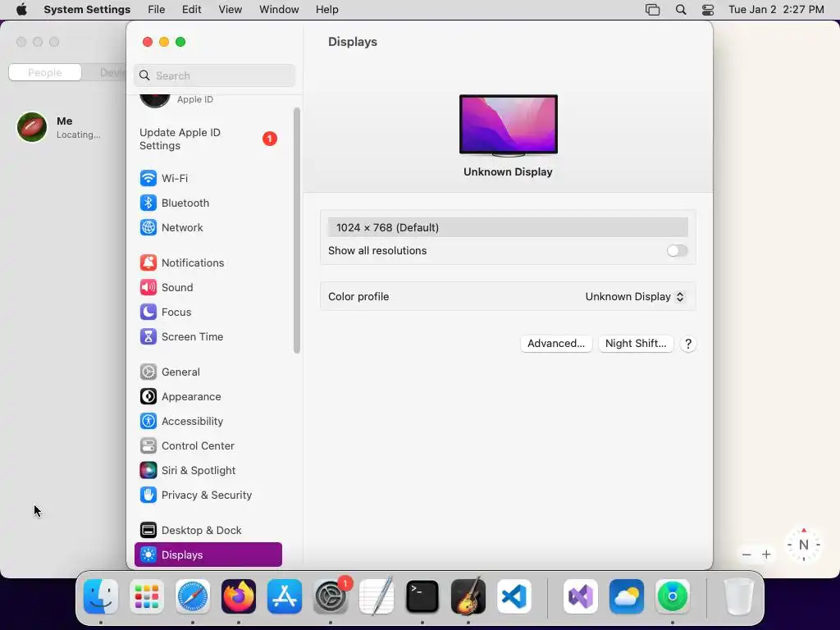Open App Store from the Dock
Screen dimensions: 840x630
[x=285, y=596]
